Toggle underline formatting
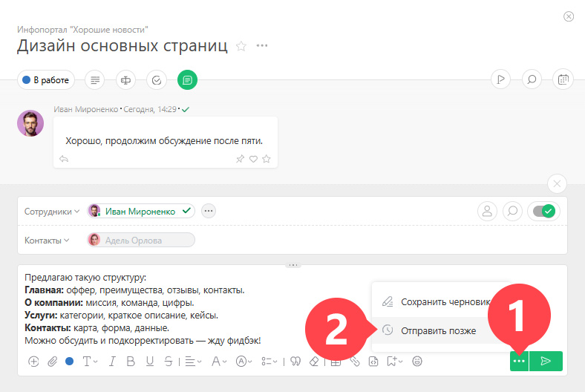 pos(150,362)
